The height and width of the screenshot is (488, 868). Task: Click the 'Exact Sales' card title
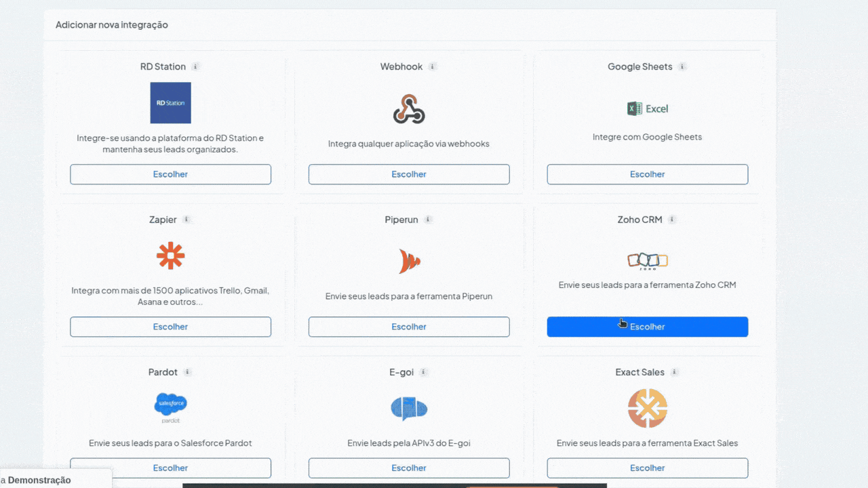[x=640, y=372]
